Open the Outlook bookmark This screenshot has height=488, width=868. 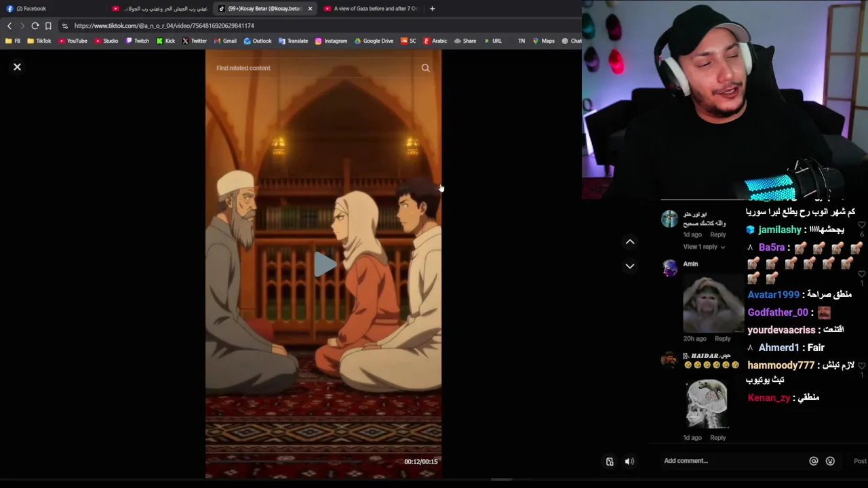click(258, 41)
